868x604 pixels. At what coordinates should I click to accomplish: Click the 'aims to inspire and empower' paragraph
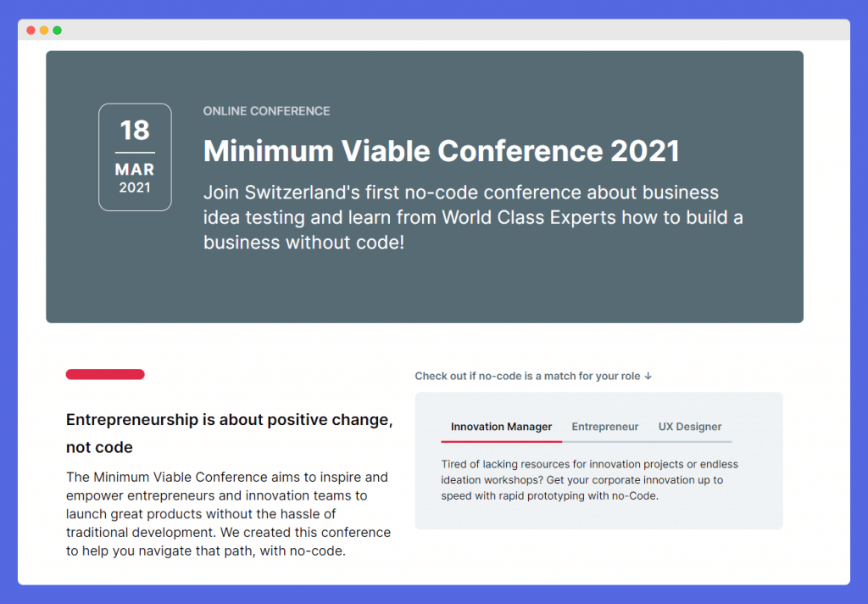[228, 514]
